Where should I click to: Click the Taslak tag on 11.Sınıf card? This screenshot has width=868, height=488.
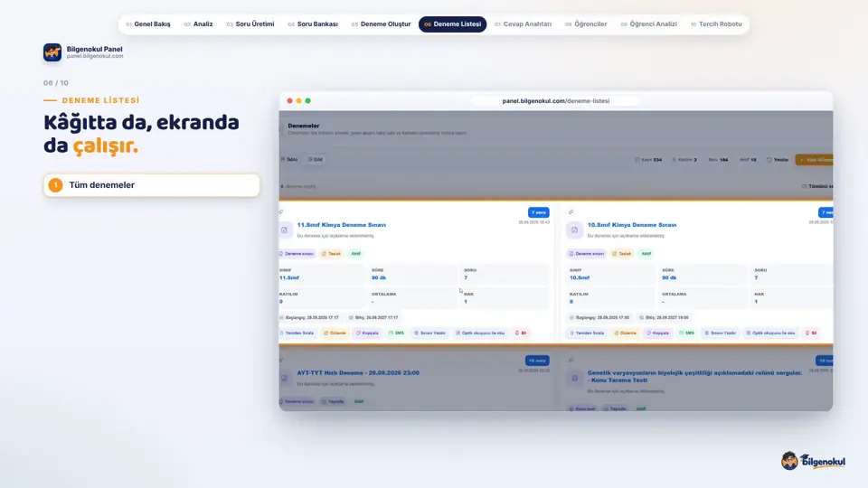pos(332,254)
